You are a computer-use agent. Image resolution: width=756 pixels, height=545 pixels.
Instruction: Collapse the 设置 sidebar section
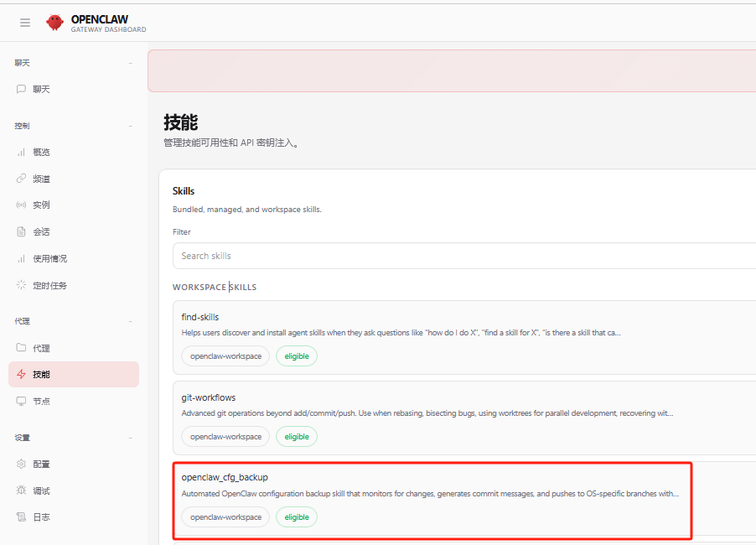(x=130, y=438)
